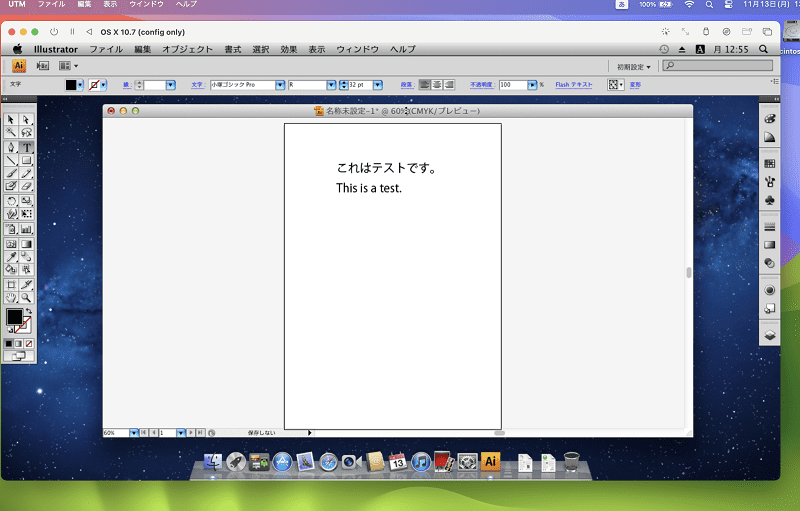
Task: Open Adobe Bridge from the application bar
Action: (43, 66)
